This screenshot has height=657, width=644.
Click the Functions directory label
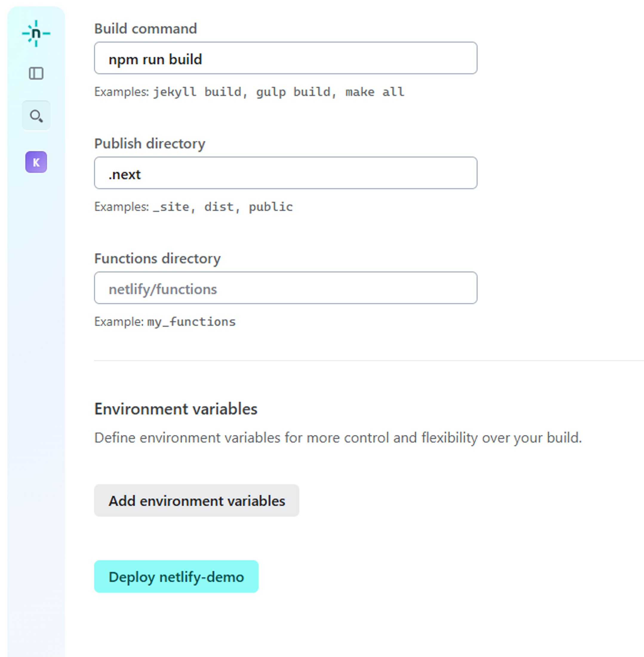(x=157, y=258)
